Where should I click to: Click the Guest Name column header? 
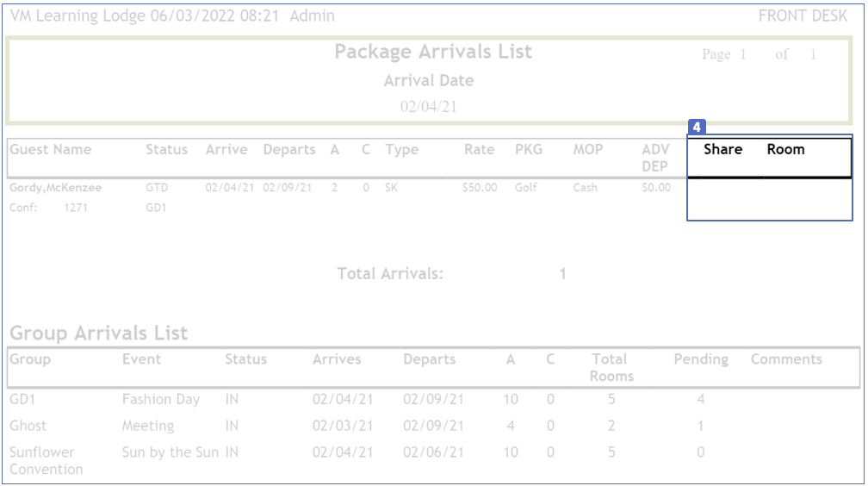(x=50, y=149)
